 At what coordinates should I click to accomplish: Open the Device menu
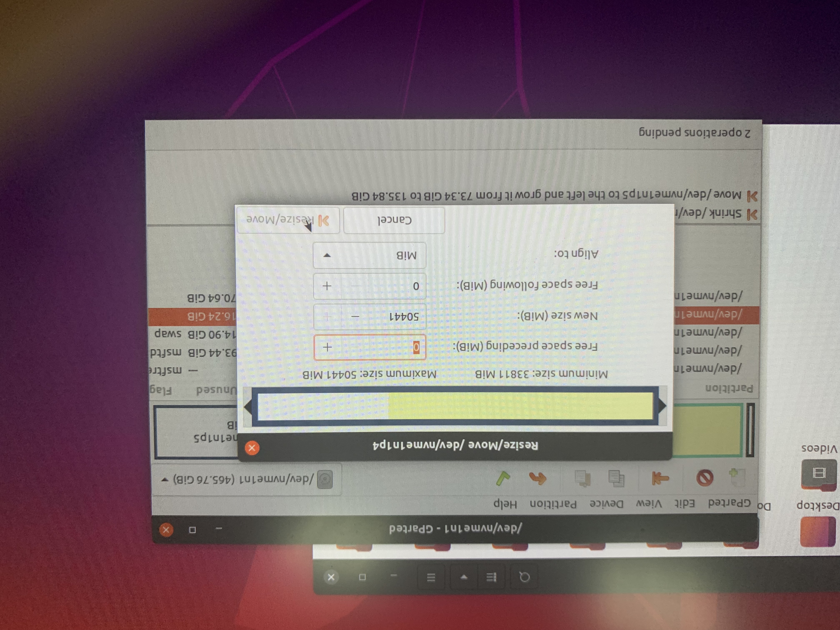[606, 504]
